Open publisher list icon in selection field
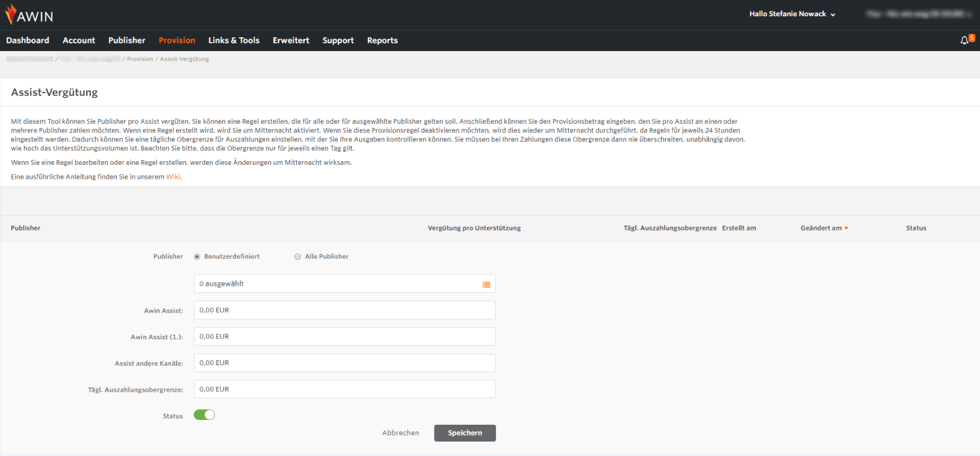980x456 pixels. pos(486,285)
